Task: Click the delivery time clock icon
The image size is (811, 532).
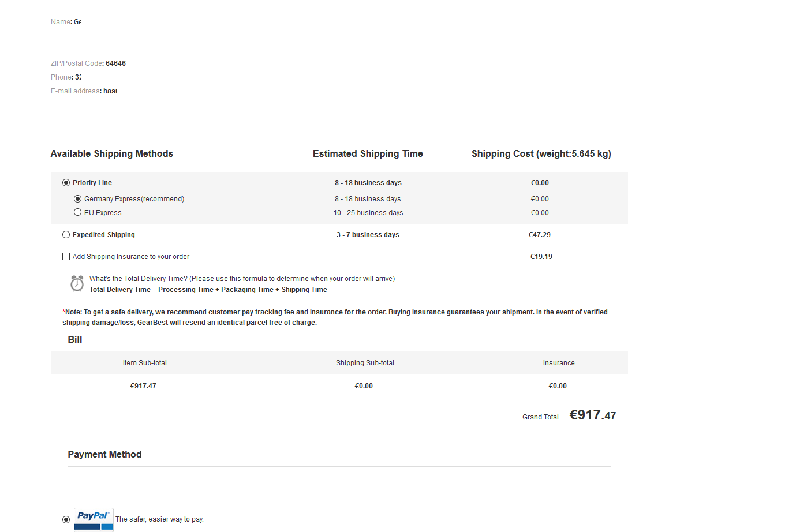Action: [x=77, y=283]
